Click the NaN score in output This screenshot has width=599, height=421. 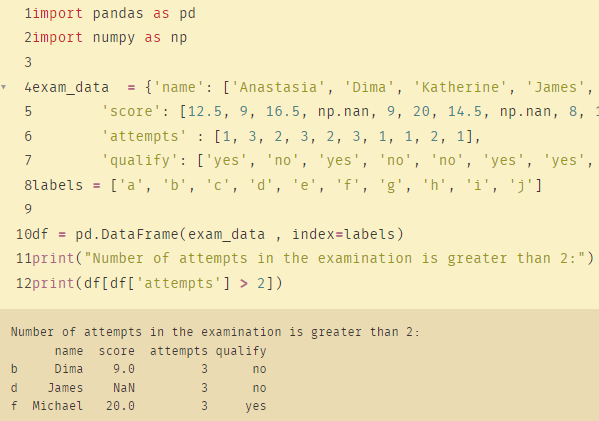[x=124, y=388]
